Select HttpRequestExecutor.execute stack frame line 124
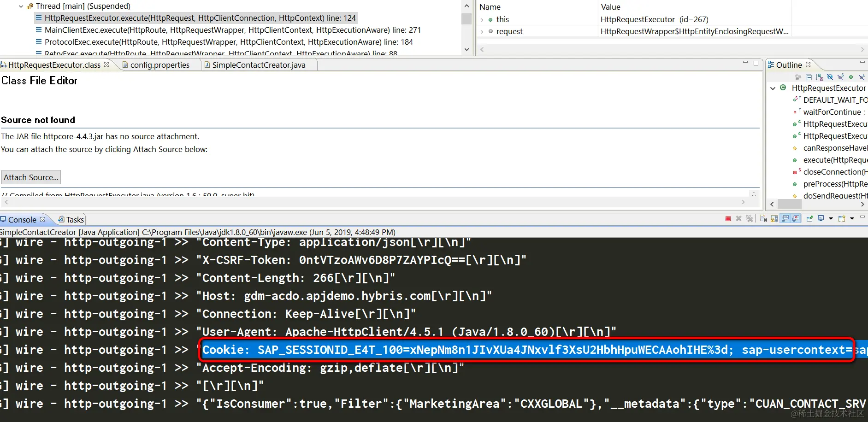 pyautogui.click(x=200, y=18)
